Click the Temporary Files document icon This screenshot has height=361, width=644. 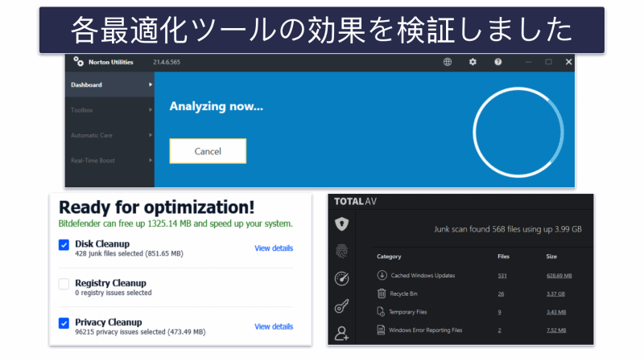click(381, 312)
